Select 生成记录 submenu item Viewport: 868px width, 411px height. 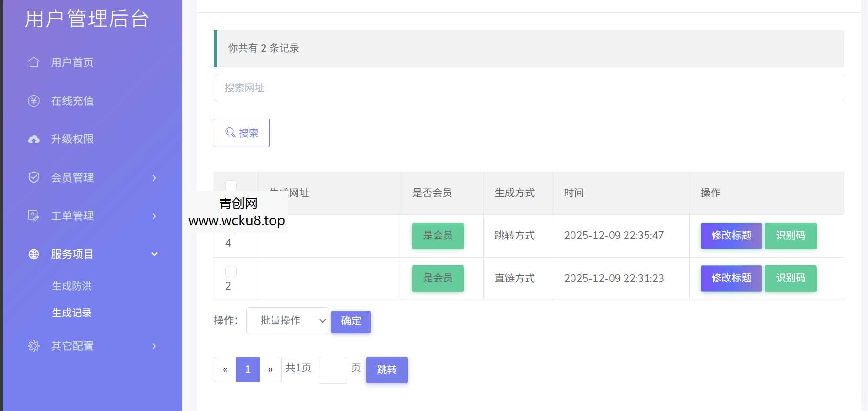click(x=72, y=313)
